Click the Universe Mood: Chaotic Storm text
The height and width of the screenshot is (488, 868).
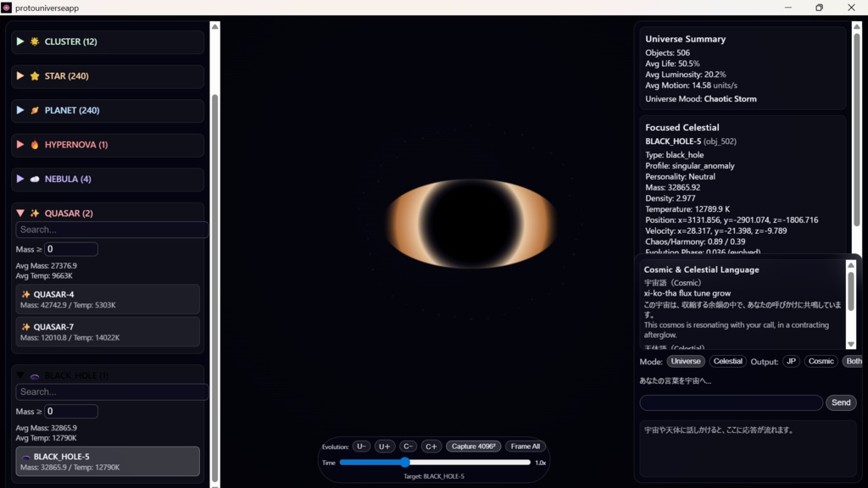click(700, 98)
